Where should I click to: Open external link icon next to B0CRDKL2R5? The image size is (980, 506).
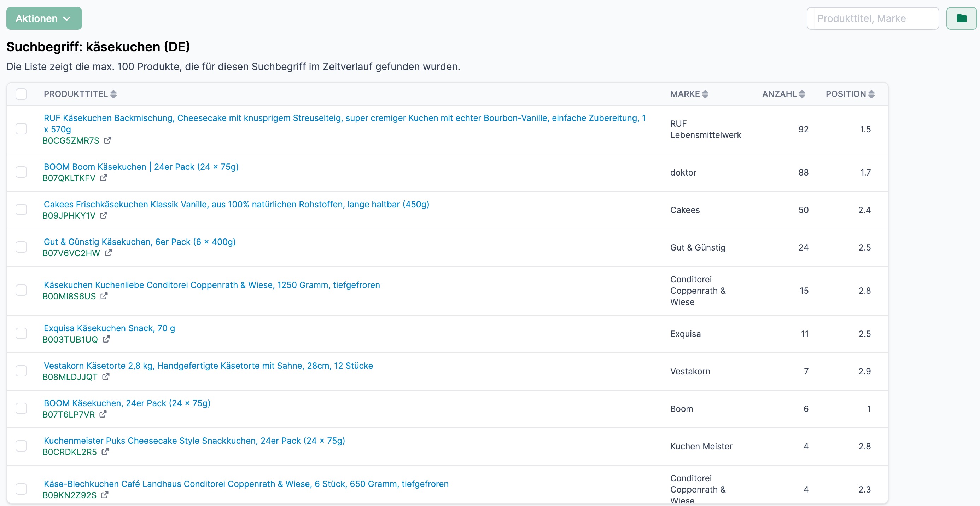point(105,452)
